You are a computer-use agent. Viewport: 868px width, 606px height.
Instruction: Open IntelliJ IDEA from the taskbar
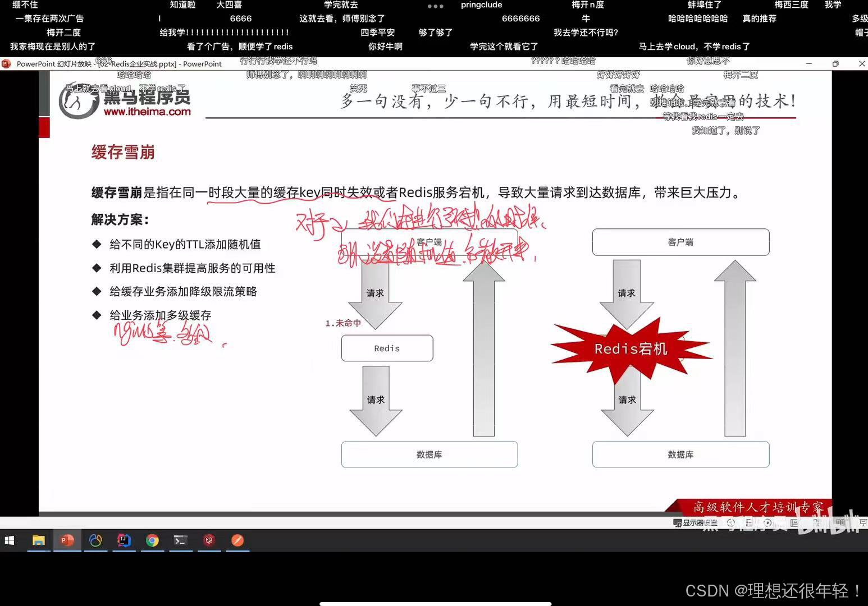point(124,540)
